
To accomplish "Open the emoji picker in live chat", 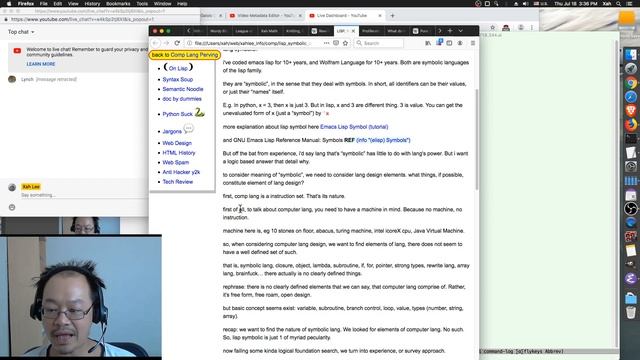I will [12, 207].
